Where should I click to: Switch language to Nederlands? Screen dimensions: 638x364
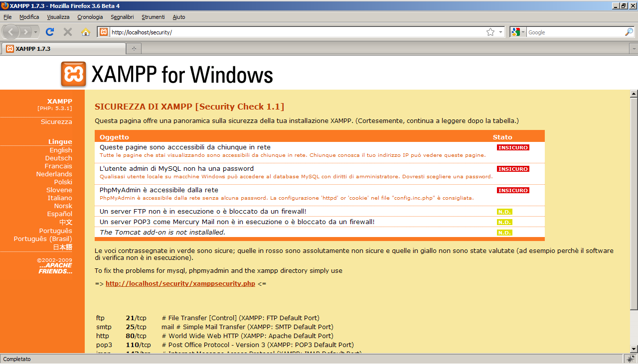coord(54,174)
